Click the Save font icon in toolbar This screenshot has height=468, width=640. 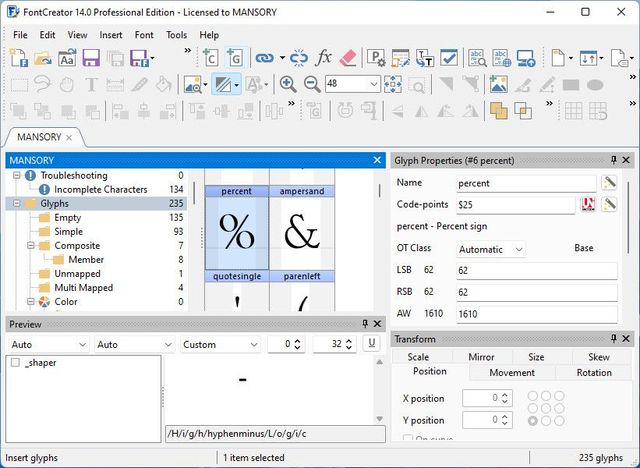91,58
